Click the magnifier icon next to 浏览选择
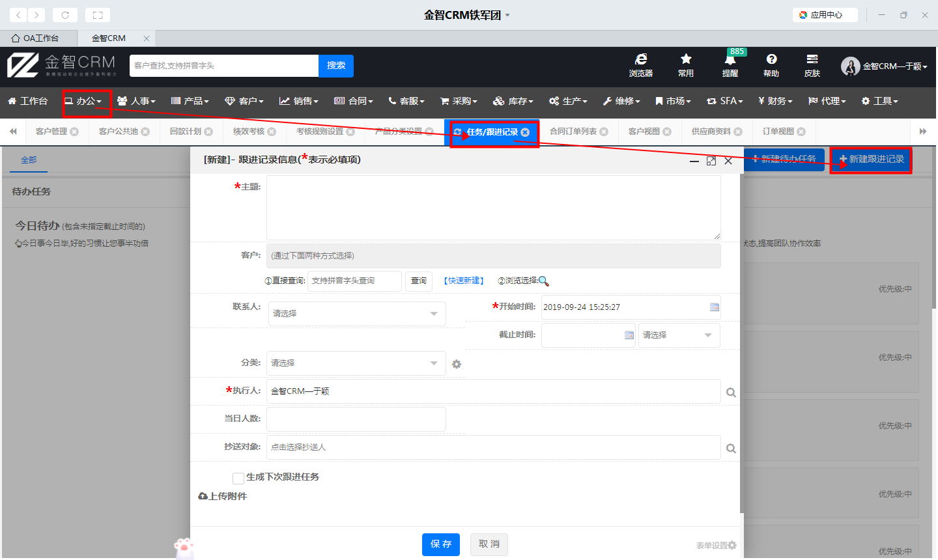This screenshot has width=938, height=560. coord(543,281)
